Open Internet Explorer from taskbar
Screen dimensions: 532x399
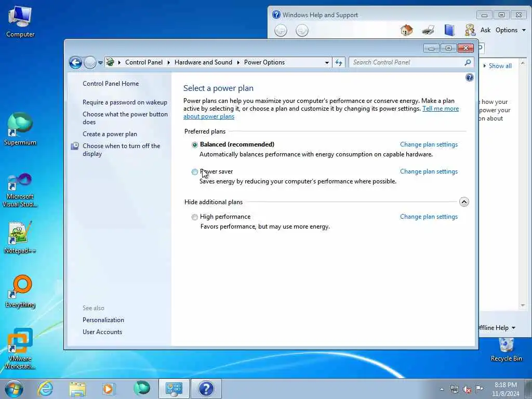45,389
